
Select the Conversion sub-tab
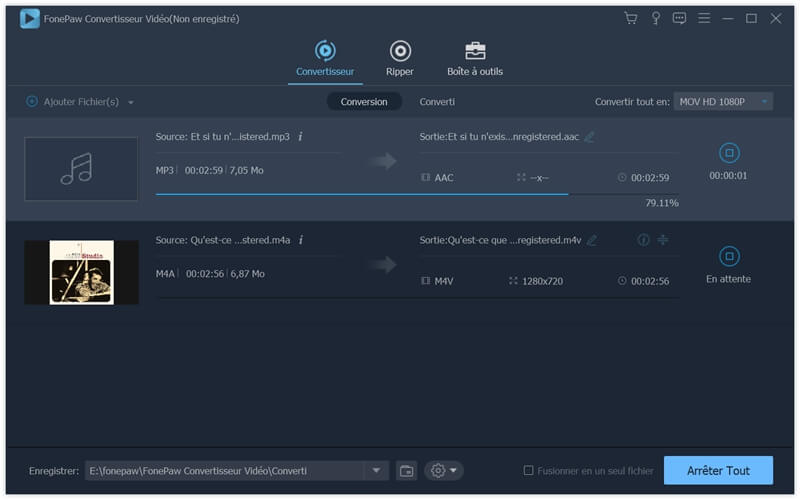point(364,102)
